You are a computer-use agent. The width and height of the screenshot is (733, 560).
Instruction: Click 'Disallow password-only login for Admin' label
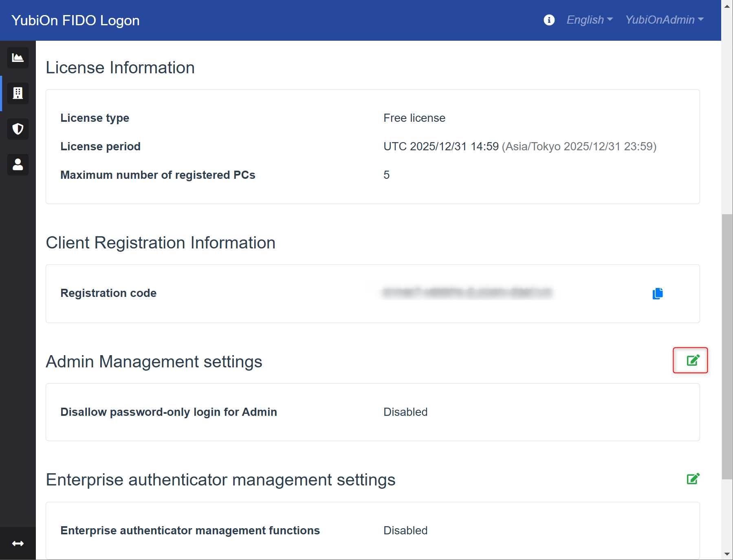[169, 412]
